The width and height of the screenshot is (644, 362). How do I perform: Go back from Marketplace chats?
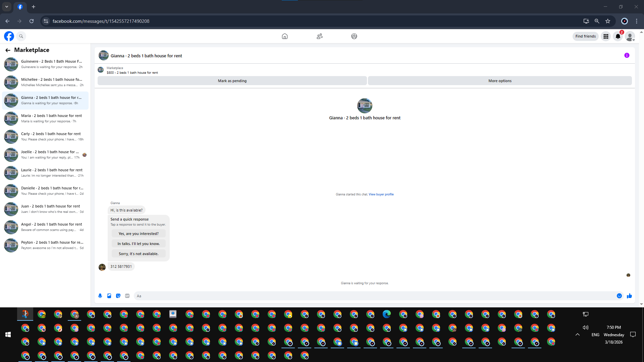(8, 50)
